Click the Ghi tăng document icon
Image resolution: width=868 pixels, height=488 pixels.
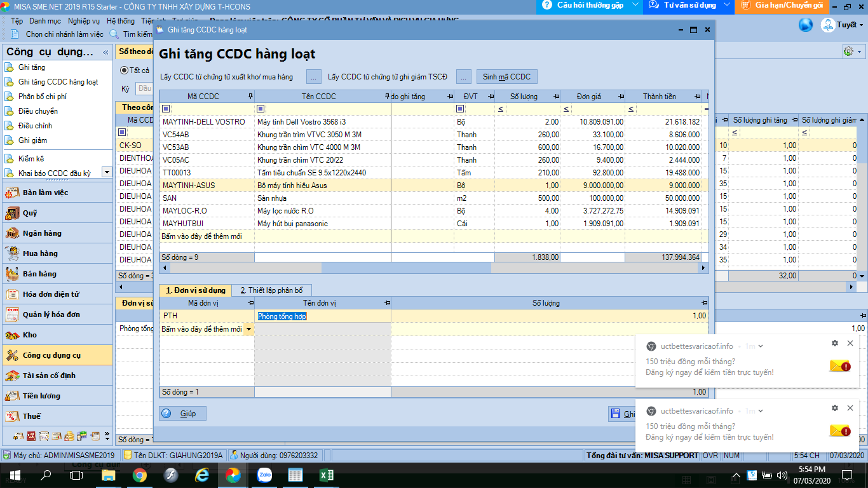coord(9,67)
